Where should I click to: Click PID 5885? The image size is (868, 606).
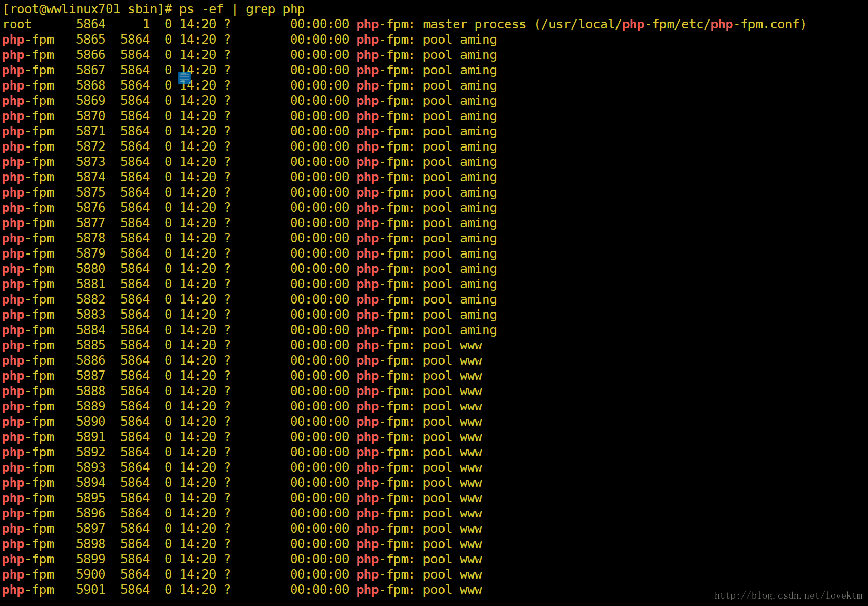click(91, 345)
